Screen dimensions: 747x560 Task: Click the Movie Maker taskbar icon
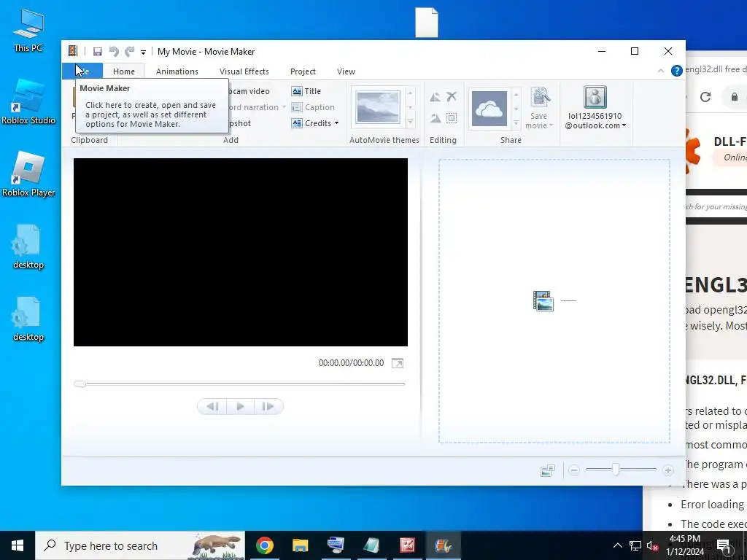point(443,545)
